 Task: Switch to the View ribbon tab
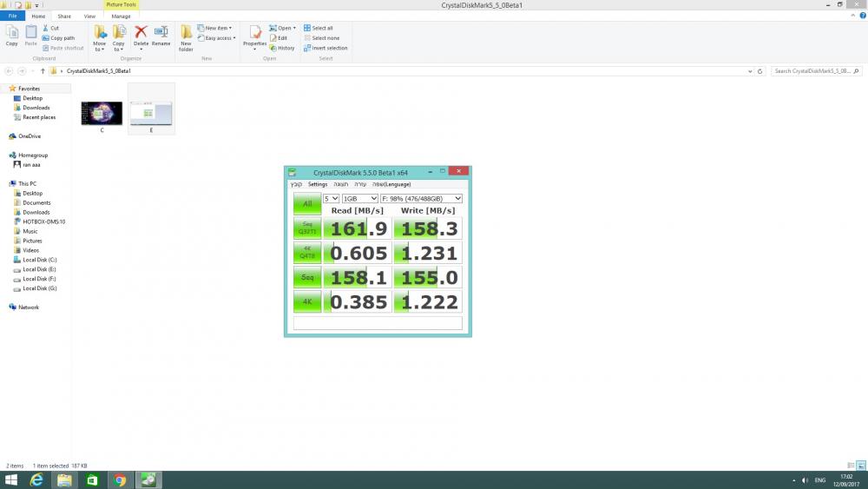click(x=89, y=16)
